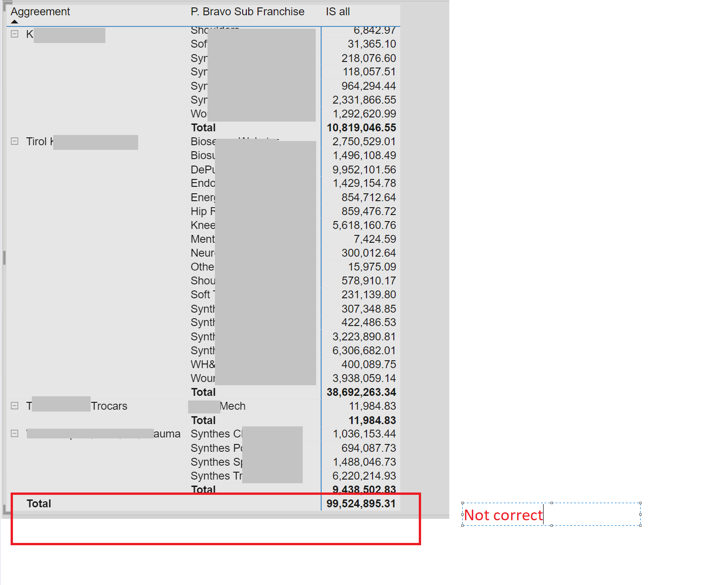Select subtotal 38,692,263.34
728x585 pixels.
[x=361, y=392]
